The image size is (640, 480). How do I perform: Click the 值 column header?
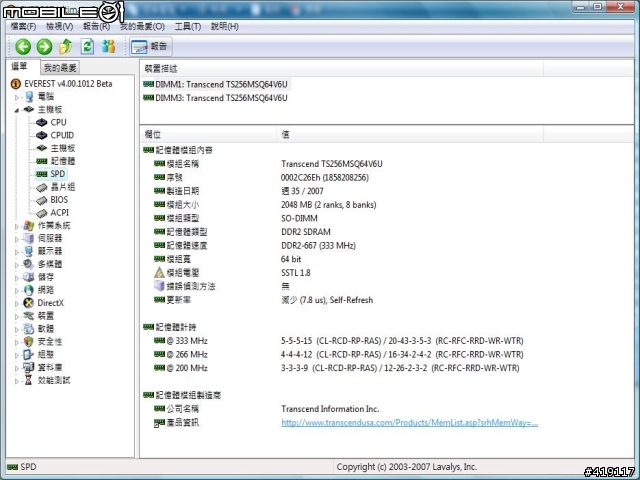pos(410,134)
